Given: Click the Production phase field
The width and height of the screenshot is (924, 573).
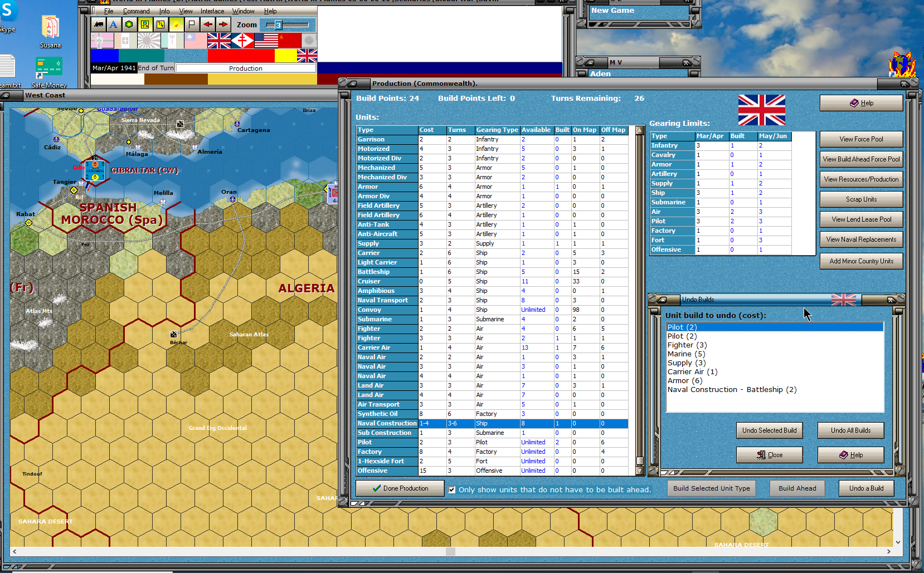Looking at the screenshot, I should pyautogui.click(x=246, y=68).
